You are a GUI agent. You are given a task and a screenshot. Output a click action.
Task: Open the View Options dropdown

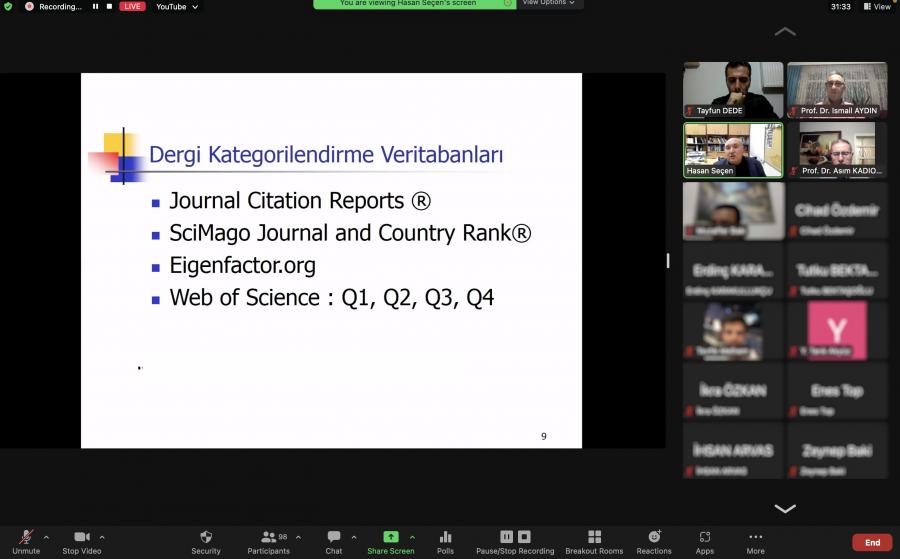(x=548, y=3)
